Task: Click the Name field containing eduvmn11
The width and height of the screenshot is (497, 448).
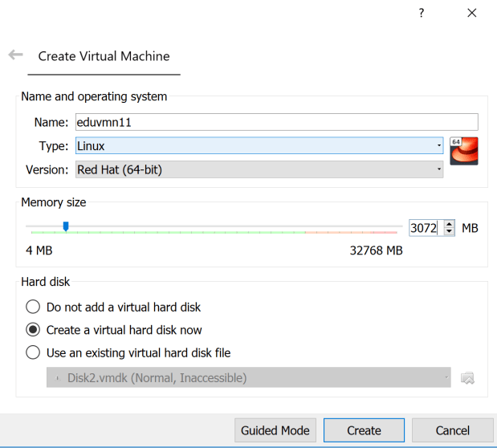Action: (276, 122)
